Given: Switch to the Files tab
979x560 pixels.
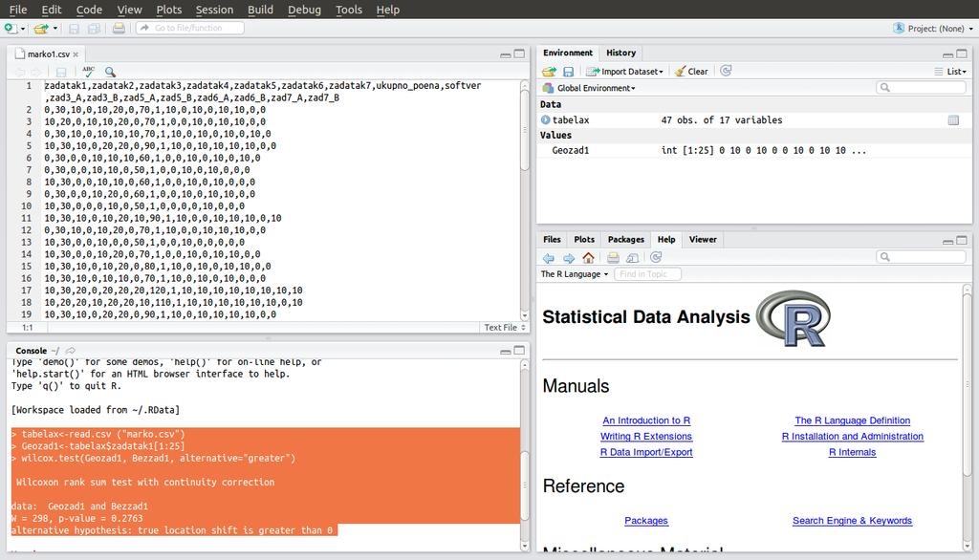Looking at the screenshot, I should click(552, 240).
